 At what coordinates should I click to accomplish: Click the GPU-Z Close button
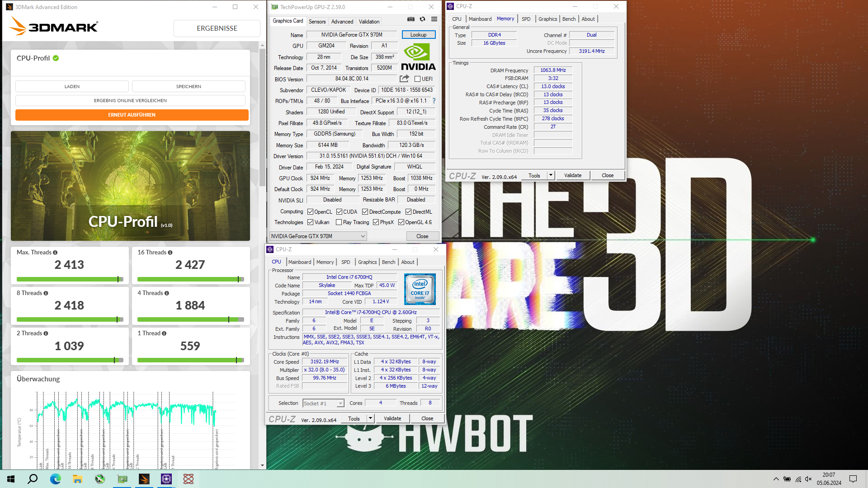click(x=422, y=236)
